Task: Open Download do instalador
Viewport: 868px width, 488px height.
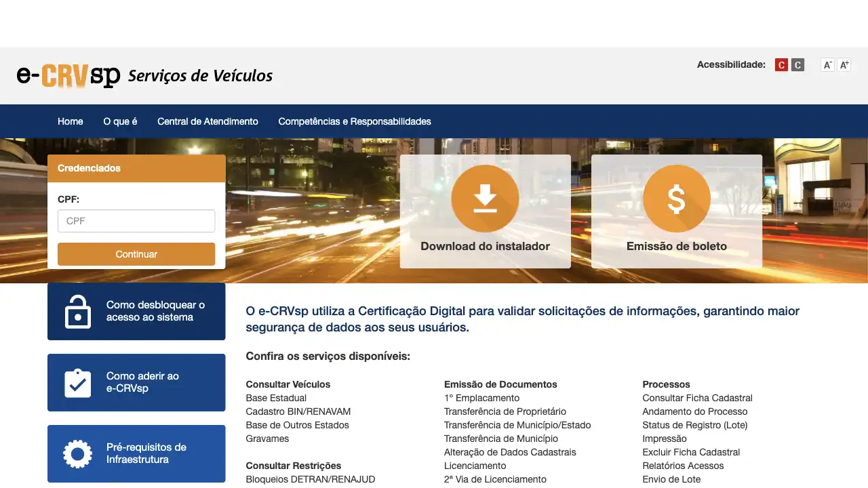Action: (485, 211)
